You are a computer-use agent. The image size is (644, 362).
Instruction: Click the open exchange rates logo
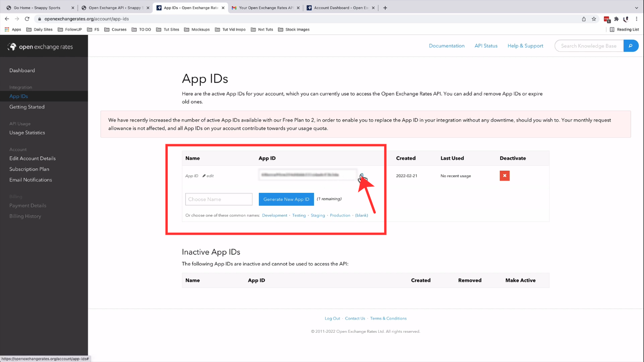[41, 47]
